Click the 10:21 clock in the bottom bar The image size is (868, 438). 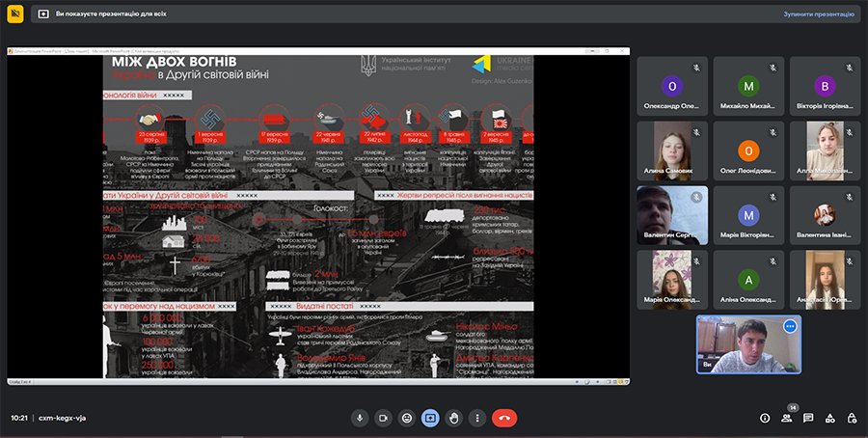(19, 418)
